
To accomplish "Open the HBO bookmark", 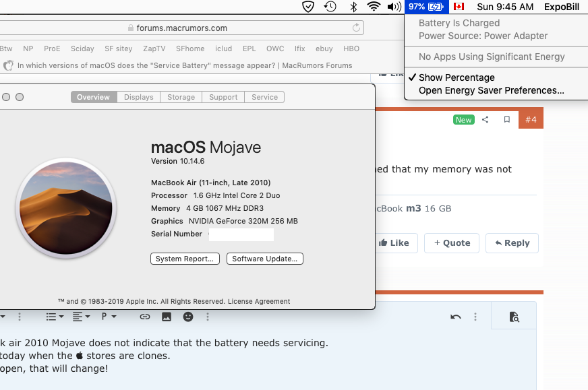I will tap(351, 48).
